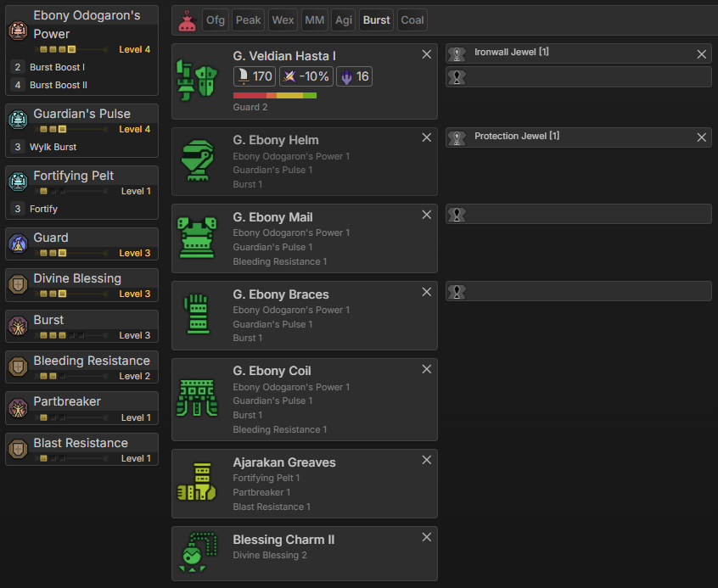Switch to the Burst tab
718x588 pixels.
point(376,20)
